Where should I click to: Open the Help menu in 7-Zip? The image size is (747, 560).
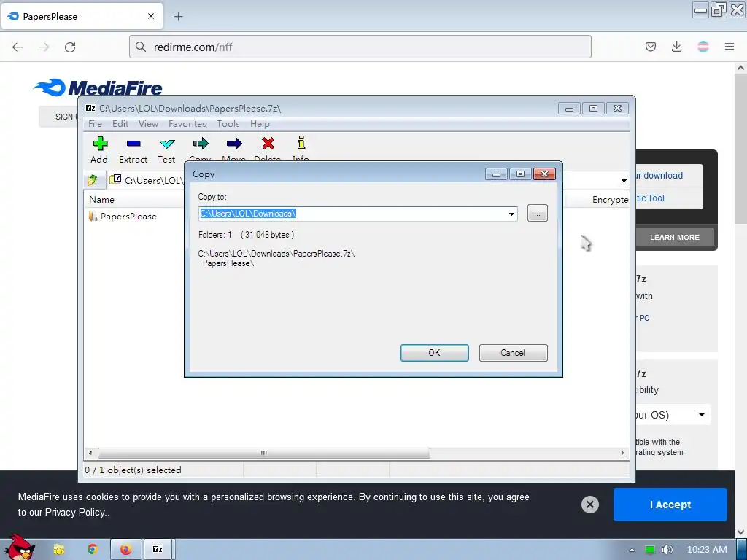(x=260, y=124)
